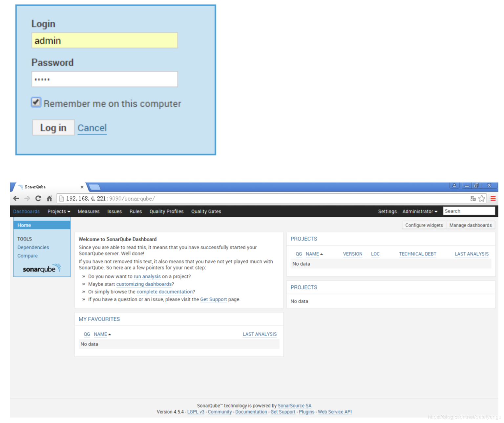Sort My Favourites by LAST ANALYSIS
504x423 pixels.
click(260, 334)
